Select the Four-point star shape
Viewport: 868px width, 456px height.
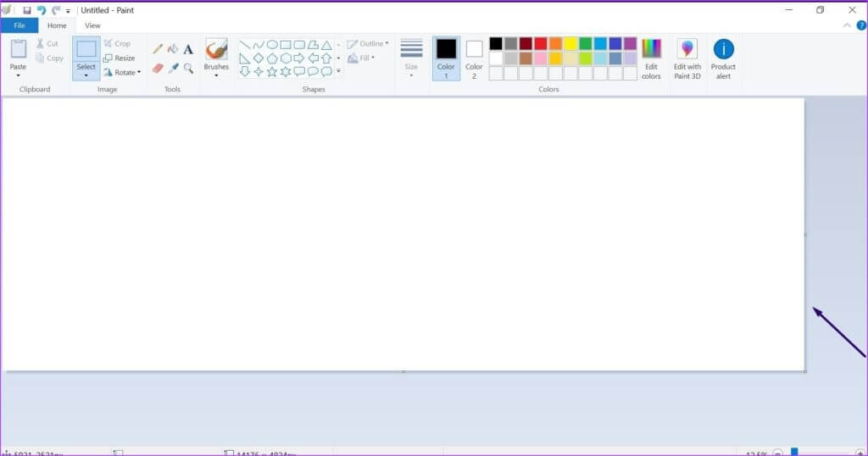pos(259,71)
